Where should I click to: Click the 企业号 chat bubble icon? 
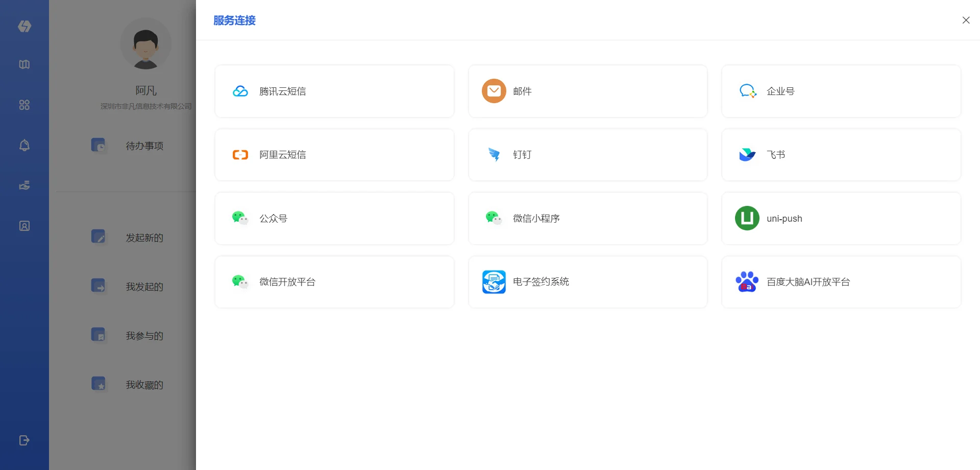click(748, 91)
